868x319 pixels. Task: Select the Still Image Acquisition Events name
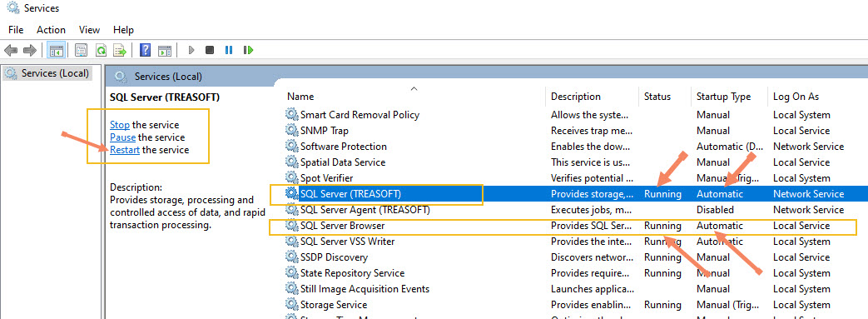pyautogui.click(x=365, y=289)
